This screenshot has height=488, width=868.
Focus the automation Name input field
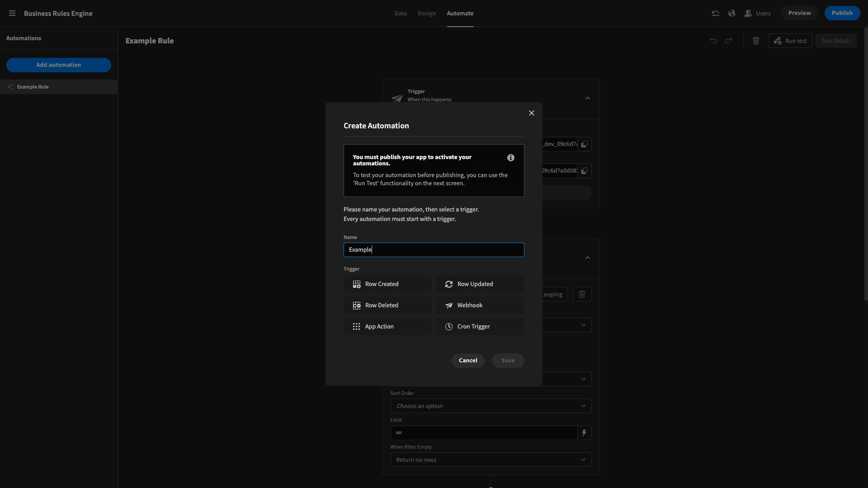434,250
